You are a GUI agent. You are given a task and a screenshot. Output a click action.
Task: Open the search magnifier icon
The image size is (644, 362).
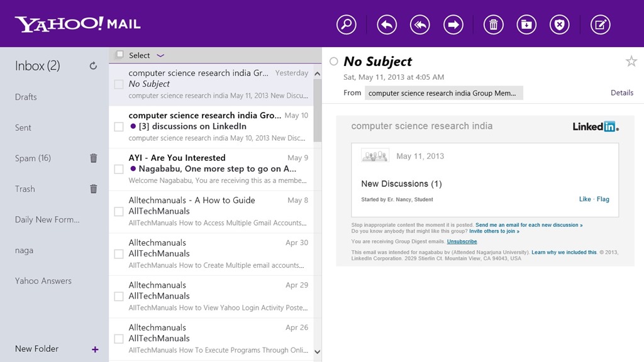347,25
